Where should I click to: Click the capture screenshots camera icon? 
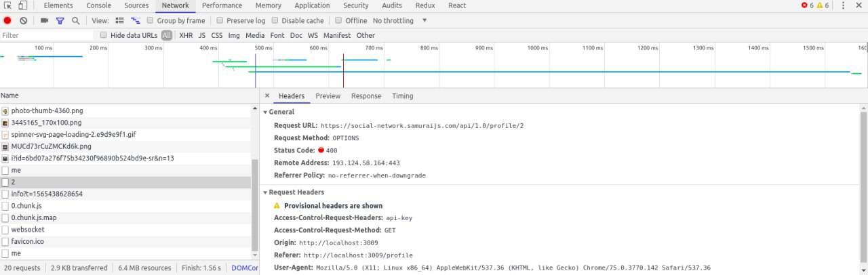tap(45, 21)
